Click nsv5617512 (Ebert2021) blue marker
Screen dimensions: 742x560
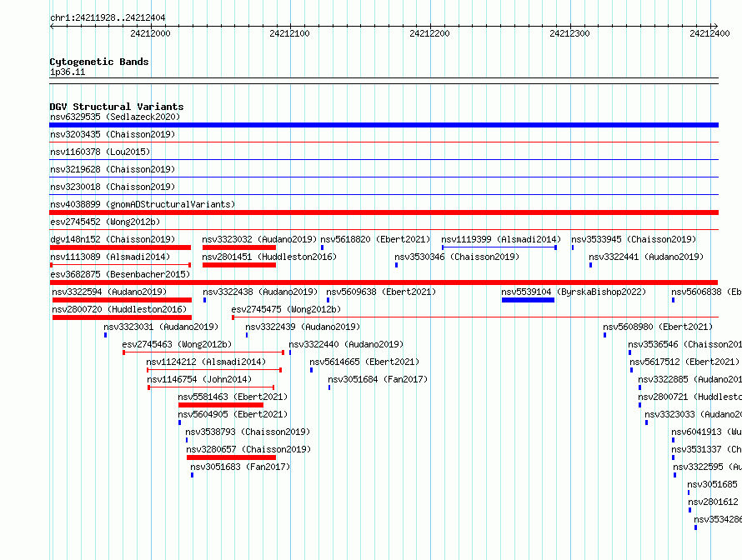[x=631, y=370]
